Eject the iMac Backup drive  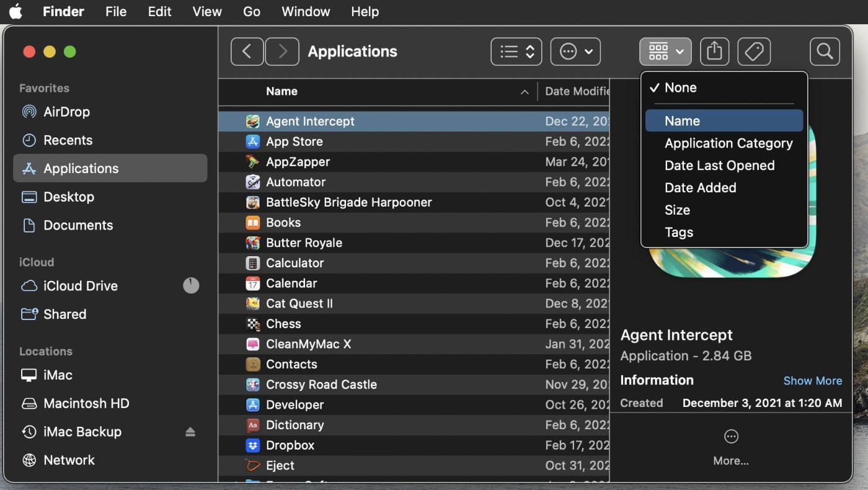click(x=190, y=432)
